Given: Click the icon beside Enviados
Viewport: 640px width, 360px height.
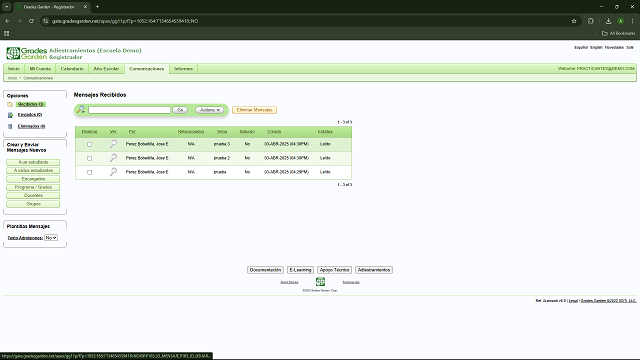Looking at the screenshot, I should click(x=10, y=115).
